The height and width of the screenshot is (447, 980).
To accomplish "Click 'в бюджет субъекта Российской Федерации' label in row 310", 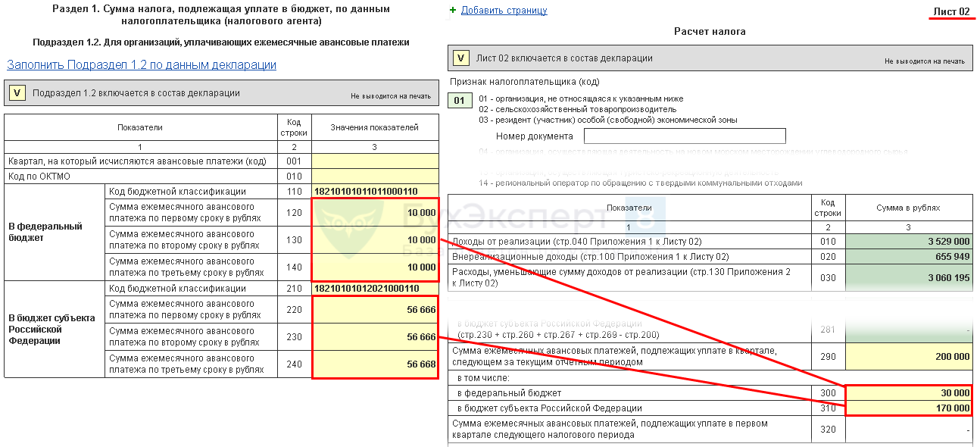I will [x=549, y=408].
